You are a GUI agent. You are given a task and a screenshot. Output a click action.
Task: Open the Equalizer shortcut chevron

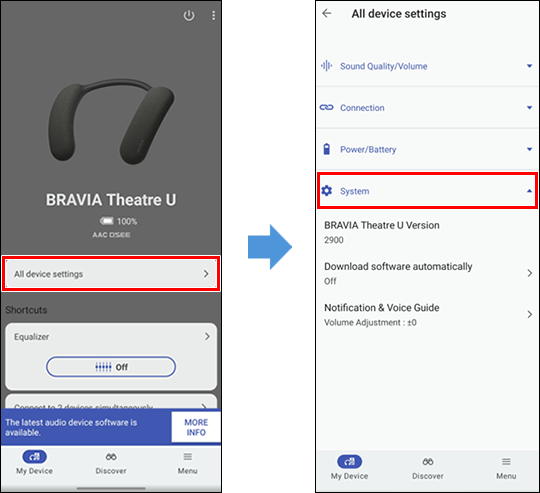coord(207,336)
